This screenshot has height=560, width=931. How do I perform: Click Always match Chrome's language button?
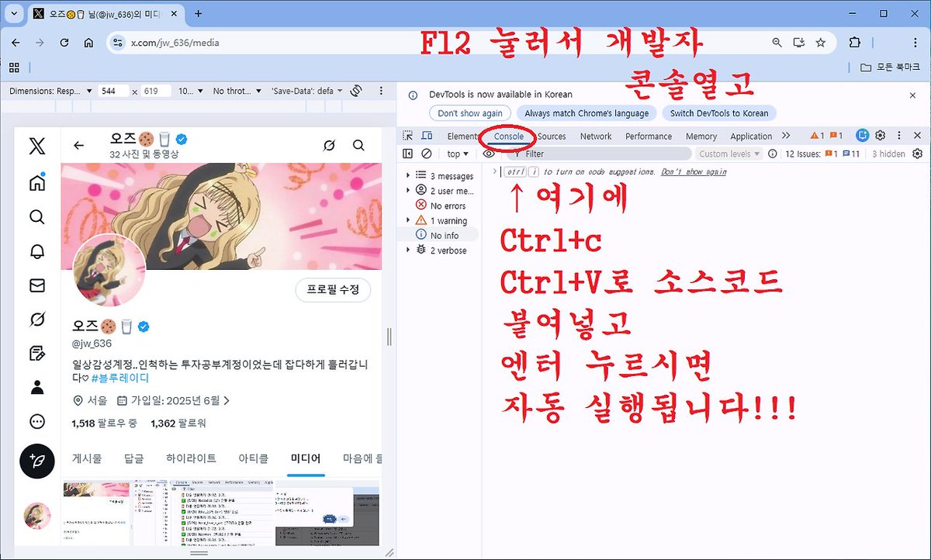tap(587, 113)
